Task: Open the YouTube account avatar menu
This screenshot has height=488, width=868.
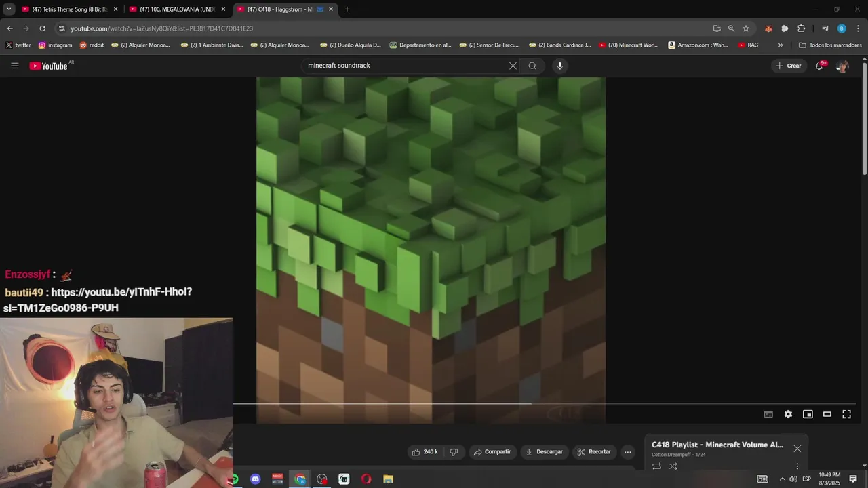Action: (x=842, y=66)
